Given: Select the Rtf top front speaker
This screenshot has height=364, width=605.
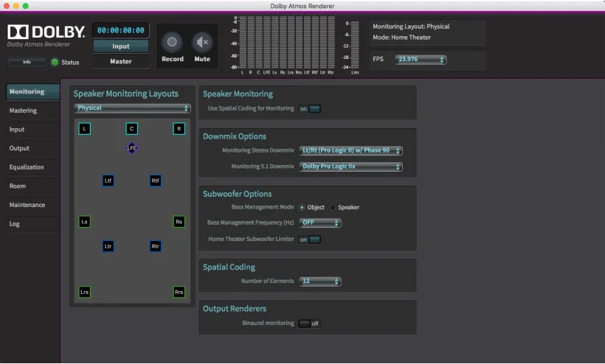Looking at the screenshot, I should click(x=155, y=181).
